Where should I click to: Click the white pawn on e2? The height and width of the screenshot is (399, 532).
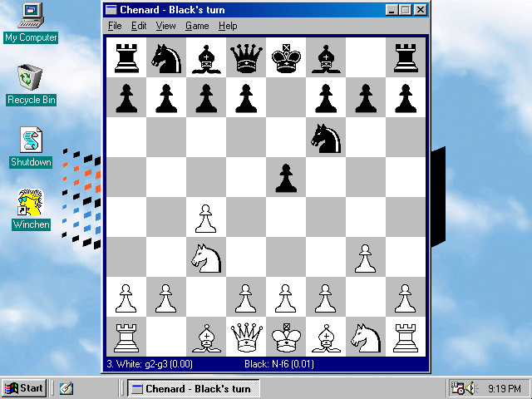[x=286, y=298]
